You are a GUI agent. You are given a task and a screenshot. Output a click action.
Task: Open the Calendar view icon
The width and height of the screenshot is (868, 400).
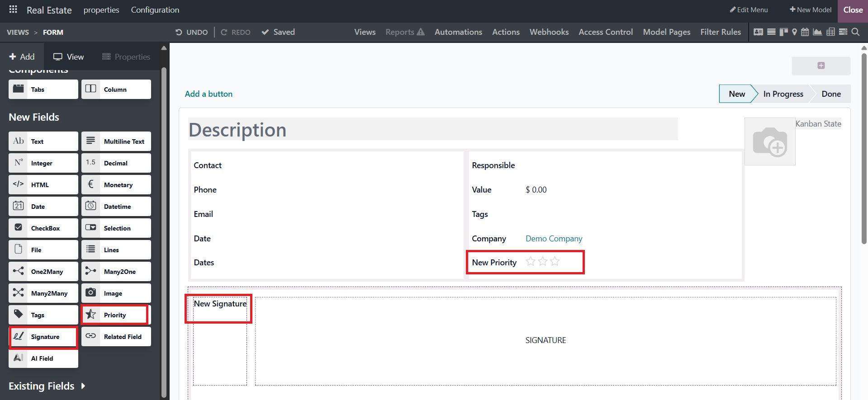(x=805, y=32)
